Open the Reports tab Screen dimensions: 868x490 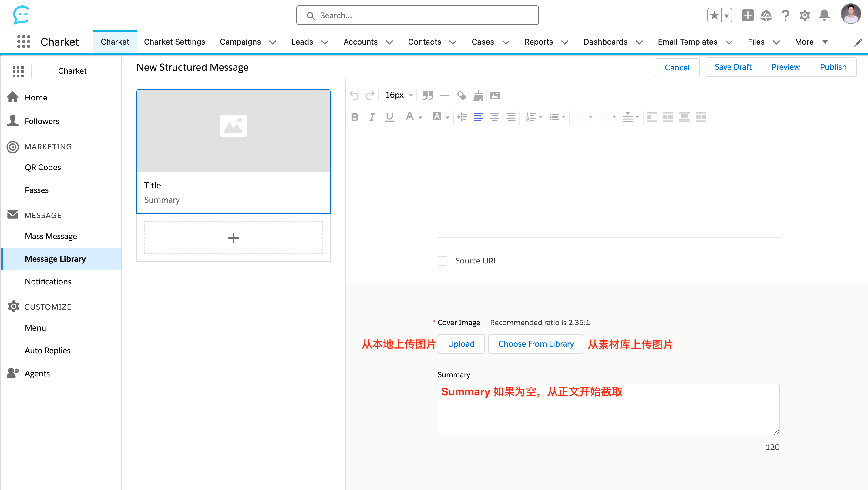click(x=538, y=42)
